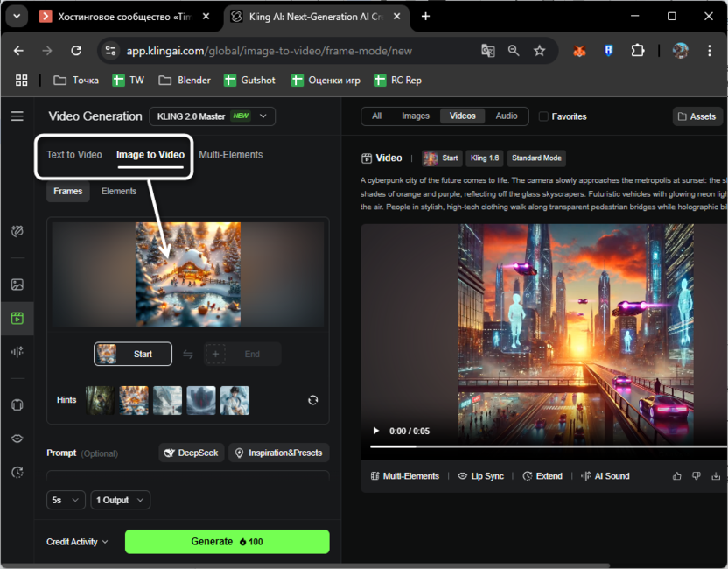Open the hamburger menu in Kling sidebar

[17, 116]
